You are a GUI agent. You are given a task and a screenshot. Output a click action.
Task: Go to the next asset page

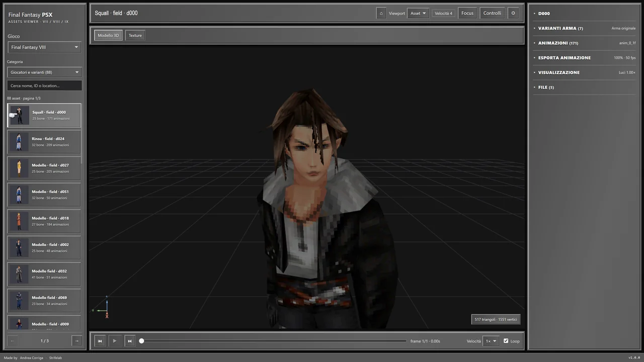[76, 341]
